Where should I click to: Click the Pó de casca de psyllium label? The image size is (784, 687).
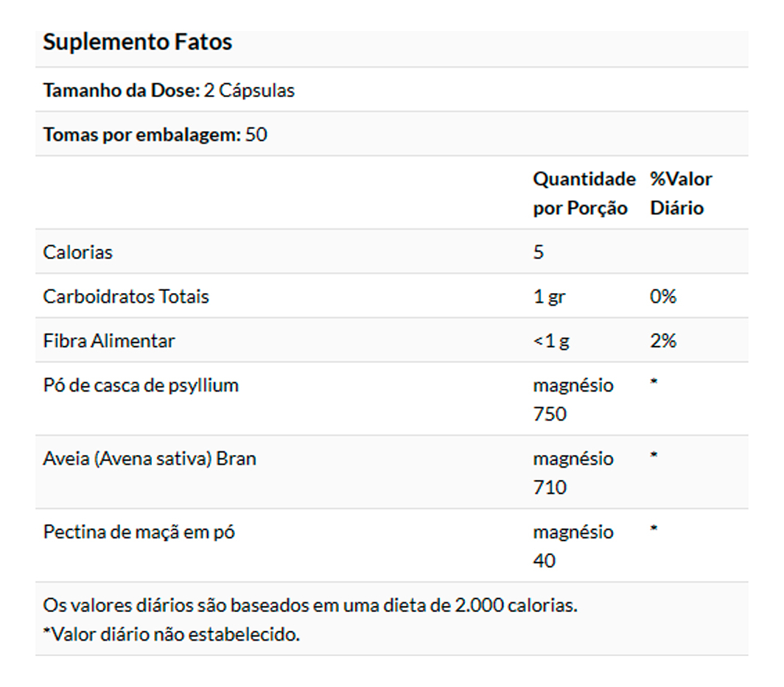click(141, 385)
